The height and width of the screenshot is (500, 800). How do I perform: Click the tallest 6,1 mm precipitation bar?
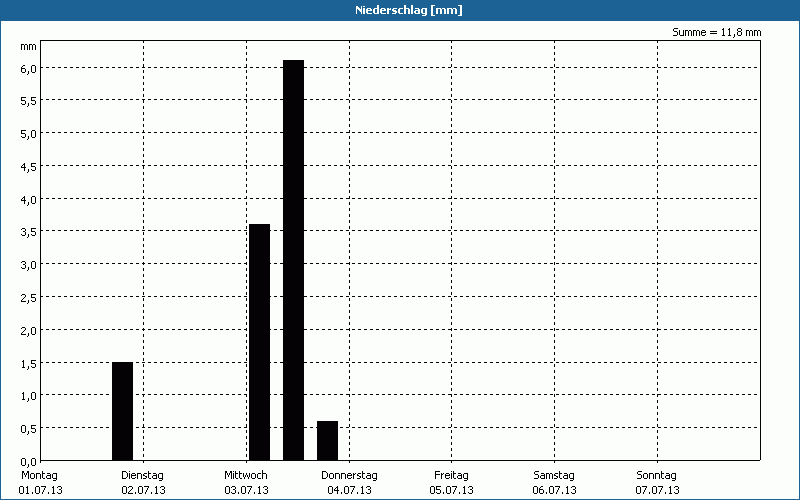point(293,260)
